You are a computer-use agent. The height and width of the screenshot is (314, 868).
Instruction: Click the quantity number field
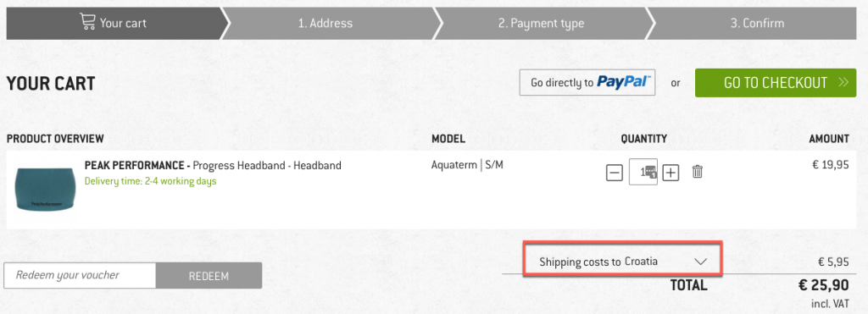click(643, 172)
